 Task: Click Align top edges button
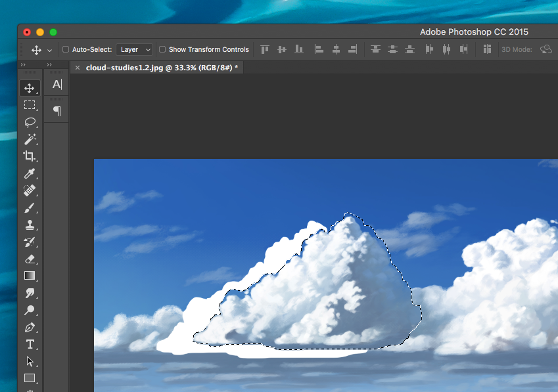265,49
